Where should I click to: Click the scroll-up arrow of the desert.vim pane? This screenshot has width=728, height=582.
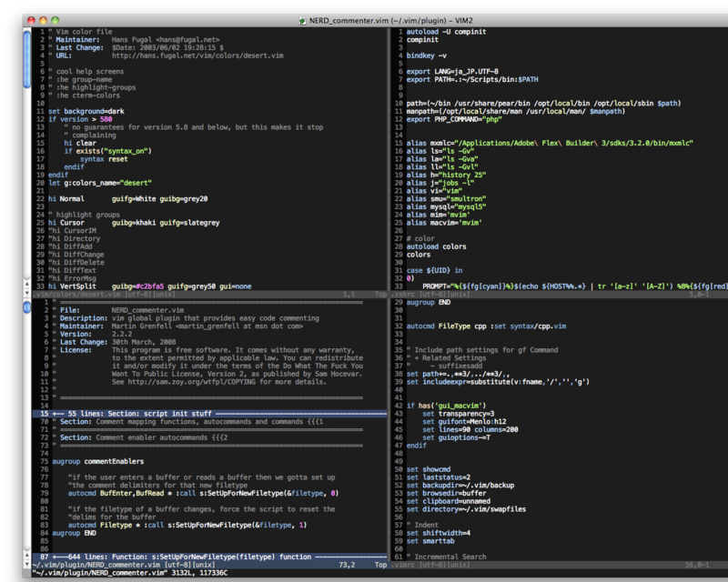tap(27, 284)
